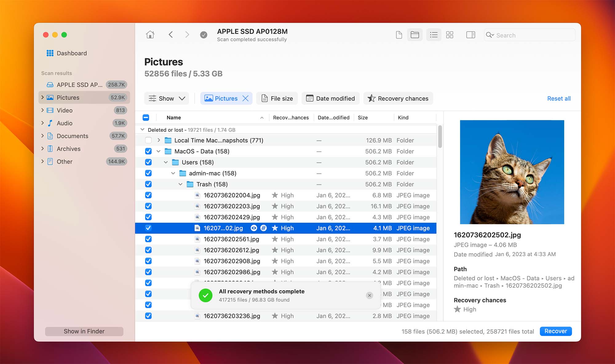
Task: Select Archives category in sidebar
Action: (84, 149)
